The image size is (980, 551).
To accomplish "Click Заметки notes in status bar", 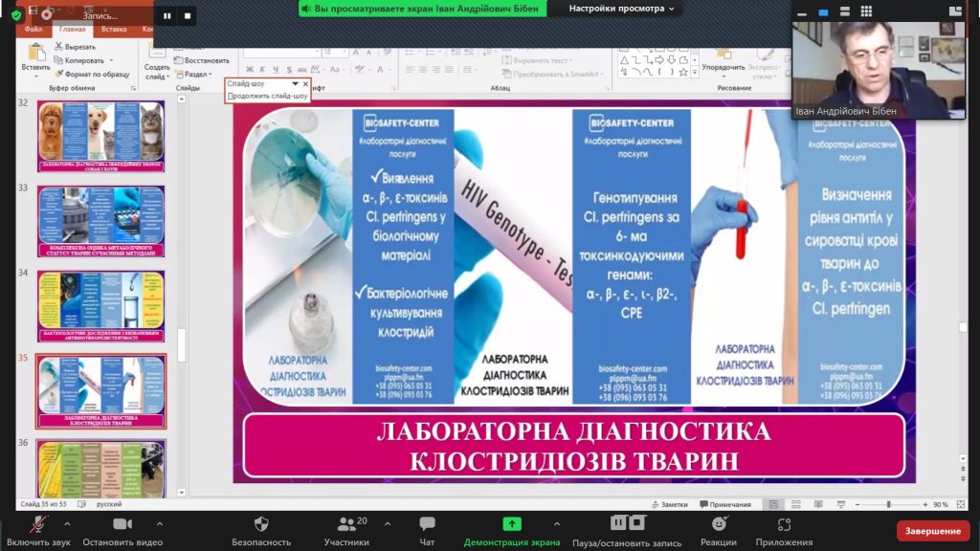I will (x=669, y=504).
